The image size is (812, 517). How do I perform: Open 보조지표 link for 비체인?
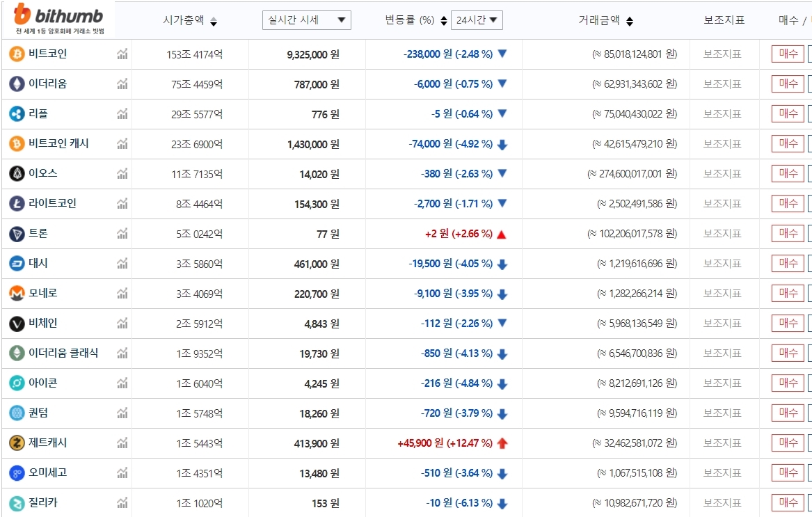(x=722, y=324)
